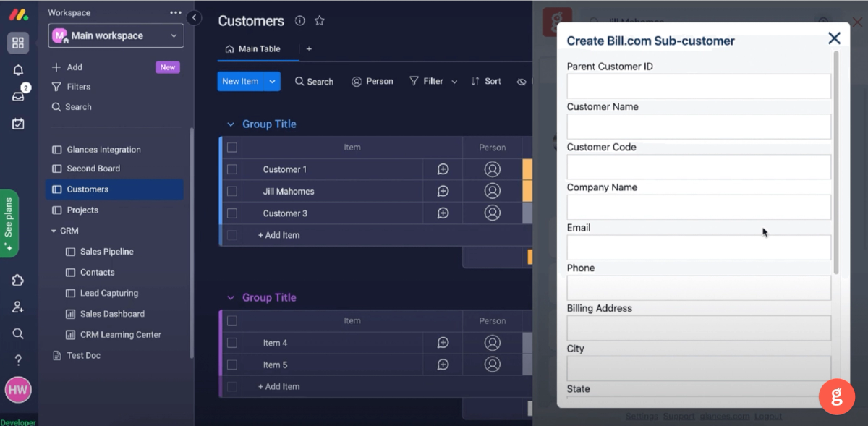
Task: Open Filters in the sidebar
Action: [71, 87]
